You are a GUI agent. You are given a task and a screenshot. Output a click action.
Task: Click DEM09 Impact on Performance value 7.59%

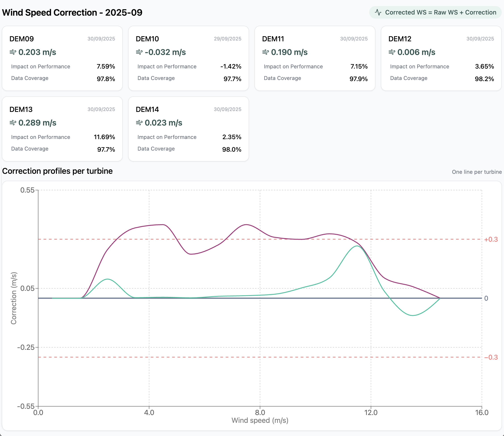[x=106, y=67]
